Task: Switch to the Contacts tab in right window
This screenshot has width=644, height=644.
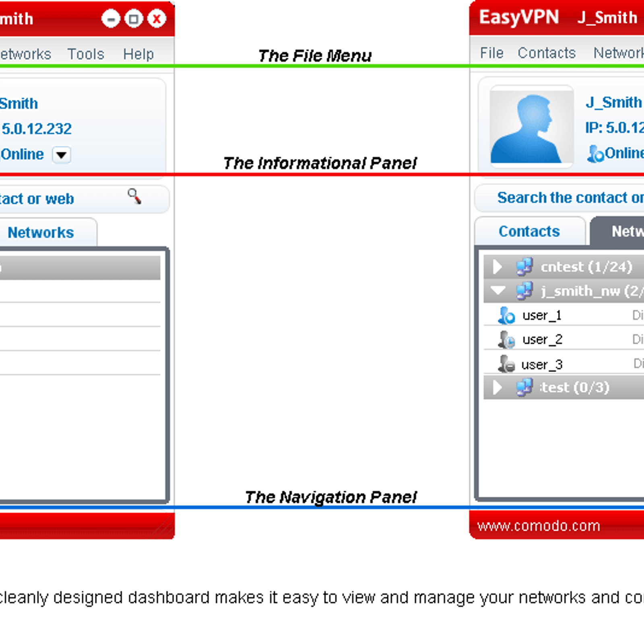Action: (529, 231)
